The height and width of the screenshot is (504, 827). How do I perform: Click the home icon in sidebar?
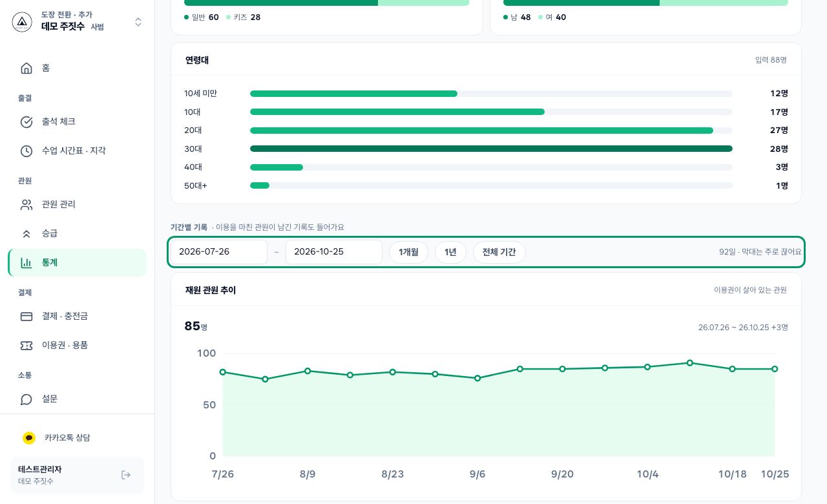(26, 68)
